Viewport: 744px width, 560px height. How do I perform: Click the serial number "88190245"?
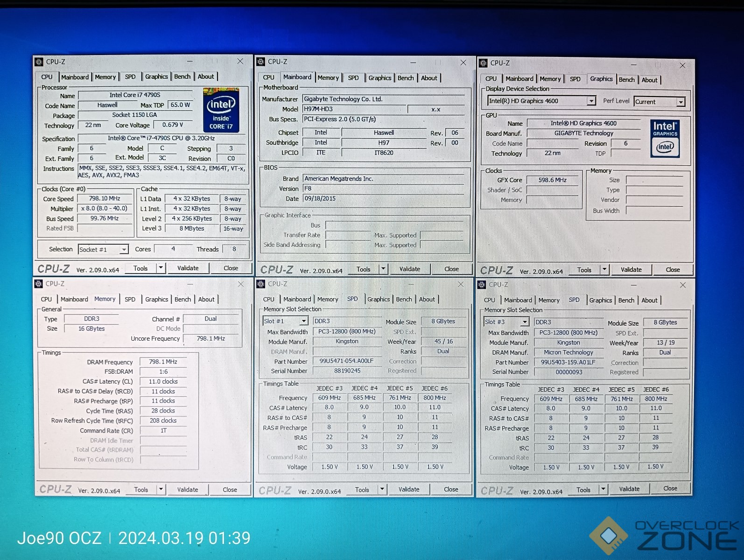click(347, 371)
